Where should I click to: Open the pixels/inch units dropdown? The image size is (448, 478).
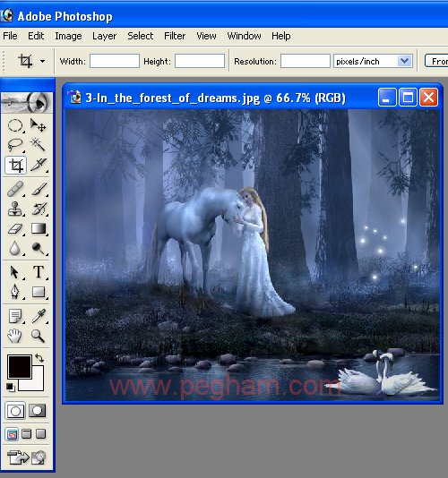point(404,61)
